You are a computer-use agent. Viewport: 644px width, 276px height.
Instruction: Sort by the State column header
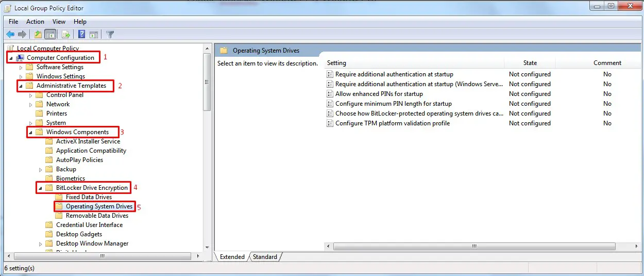coord(530,63)
